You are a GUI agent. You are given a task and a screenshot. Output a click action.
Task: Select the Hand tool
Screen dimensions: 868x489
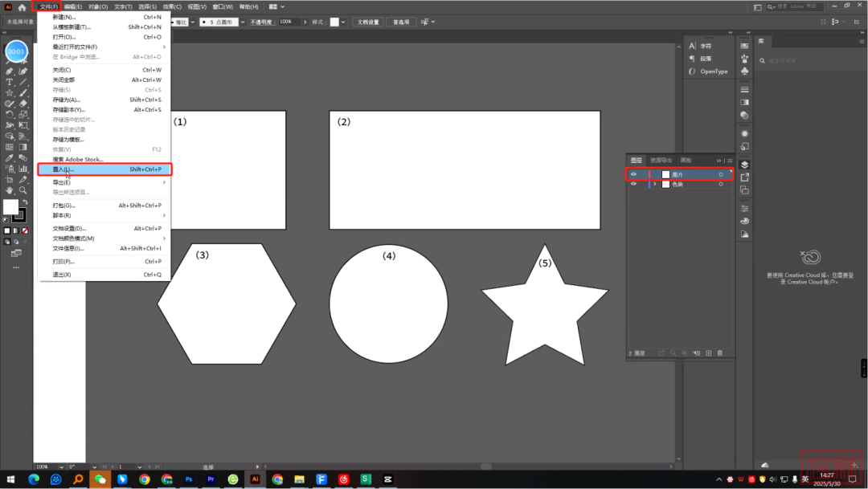10,190
